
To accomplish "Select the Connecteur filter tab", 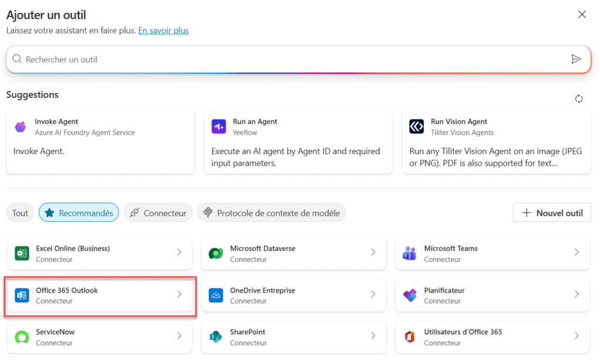I will [x=158, y=213].
